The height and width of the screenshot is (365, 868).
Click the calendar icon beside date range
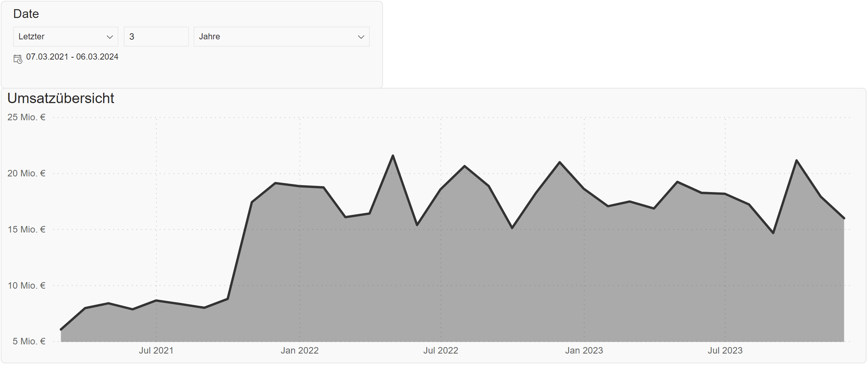pos(18,59)
